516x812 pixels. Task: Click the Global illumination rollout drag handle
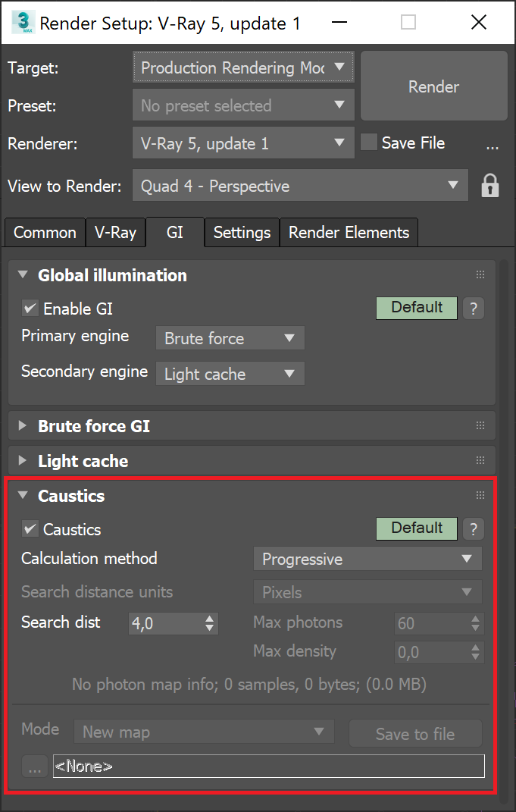[480, 275]
